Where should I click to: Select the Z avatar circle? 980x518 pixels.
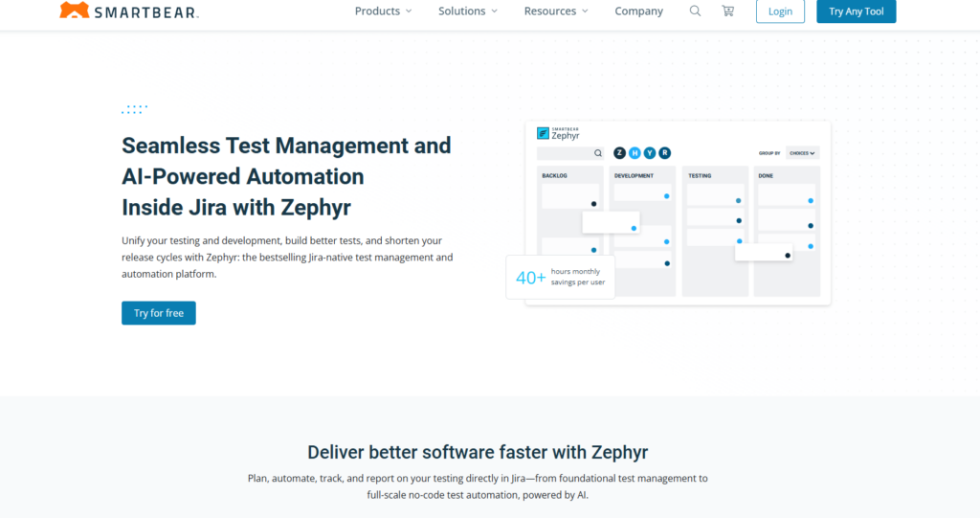(619, 153)
